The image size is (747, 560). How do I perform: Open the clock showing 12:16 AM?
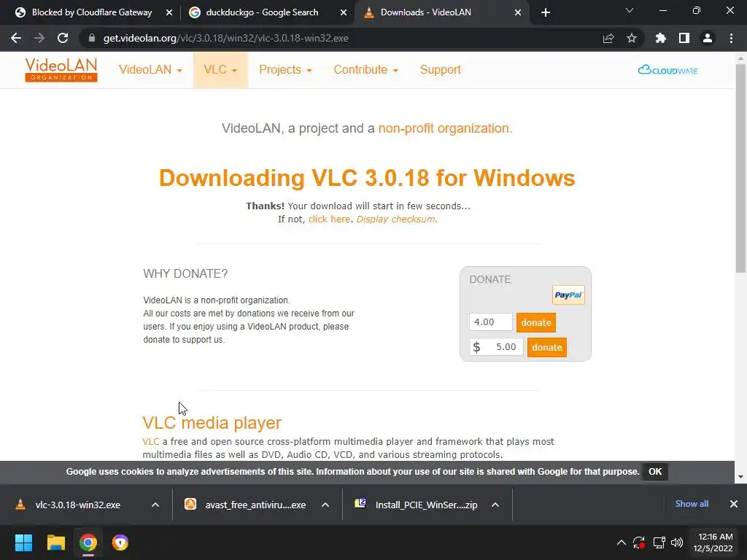[713, 542]
